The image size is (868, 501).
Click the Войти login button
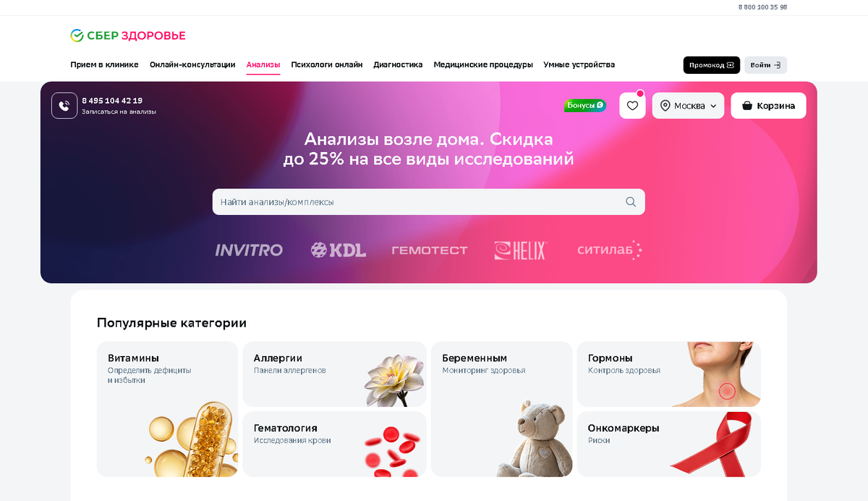(x=765, y=65)
